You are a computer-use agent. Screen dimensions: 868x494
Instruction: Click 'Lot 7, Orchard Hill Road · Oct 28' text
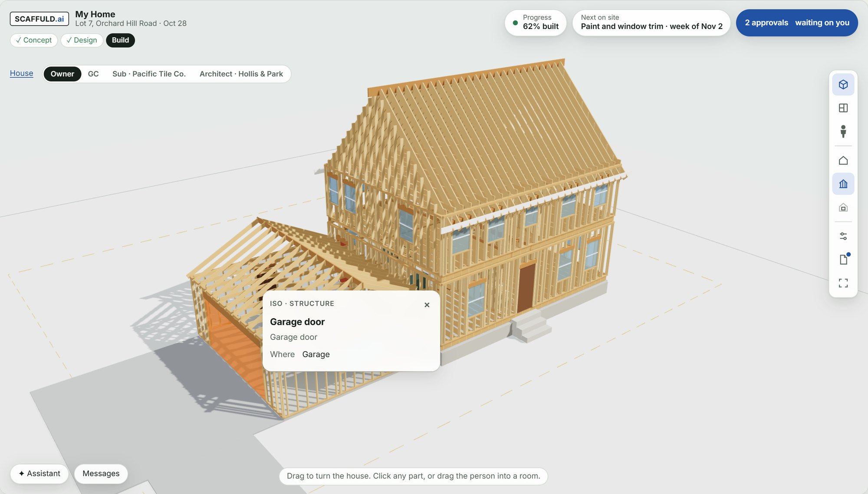tap(131, 23)
